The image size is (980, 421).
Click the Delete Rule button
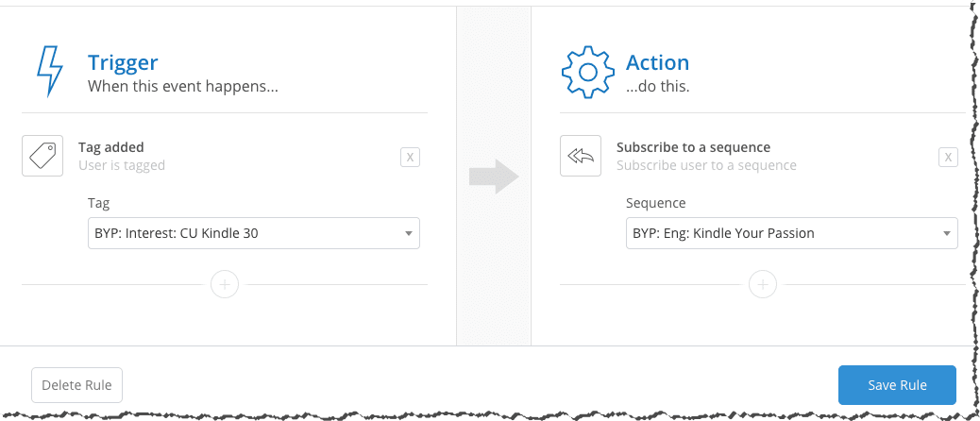click(x=76, y=385)
